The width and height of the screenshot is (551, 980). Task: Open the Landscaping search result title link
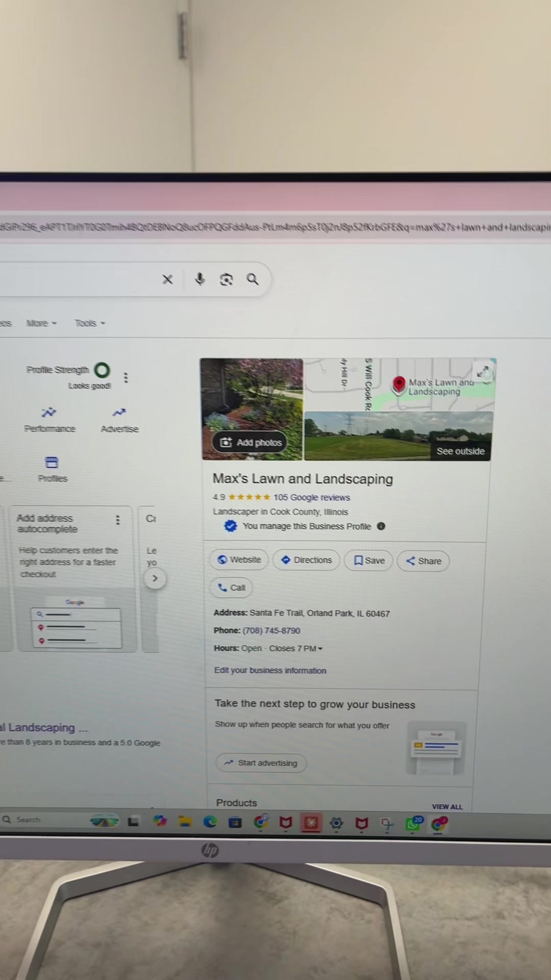pos(44,727)
